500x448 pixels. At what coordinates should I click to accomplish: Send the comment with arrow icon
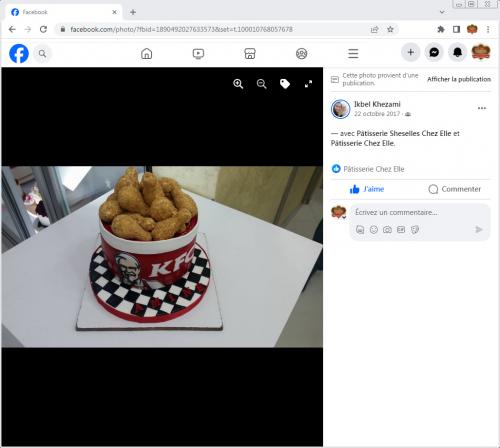tap(479, 230)
